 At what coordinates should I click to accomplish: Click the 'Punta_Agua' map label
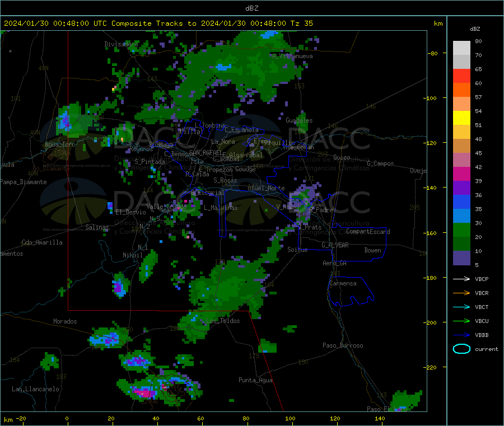pos(255,380)
